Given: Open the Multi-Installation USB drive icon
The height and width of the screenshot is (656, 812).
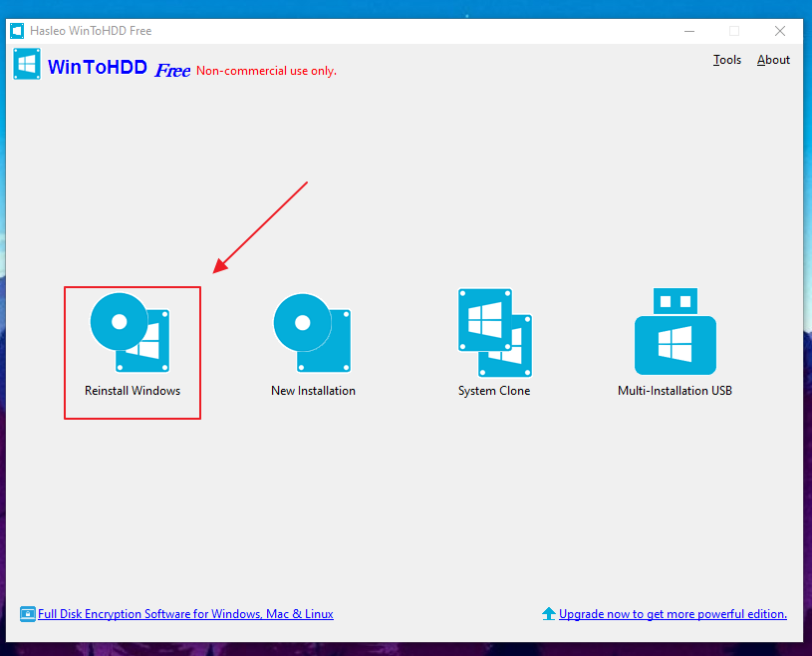Looking at the screenshot, I should (676, 332).
